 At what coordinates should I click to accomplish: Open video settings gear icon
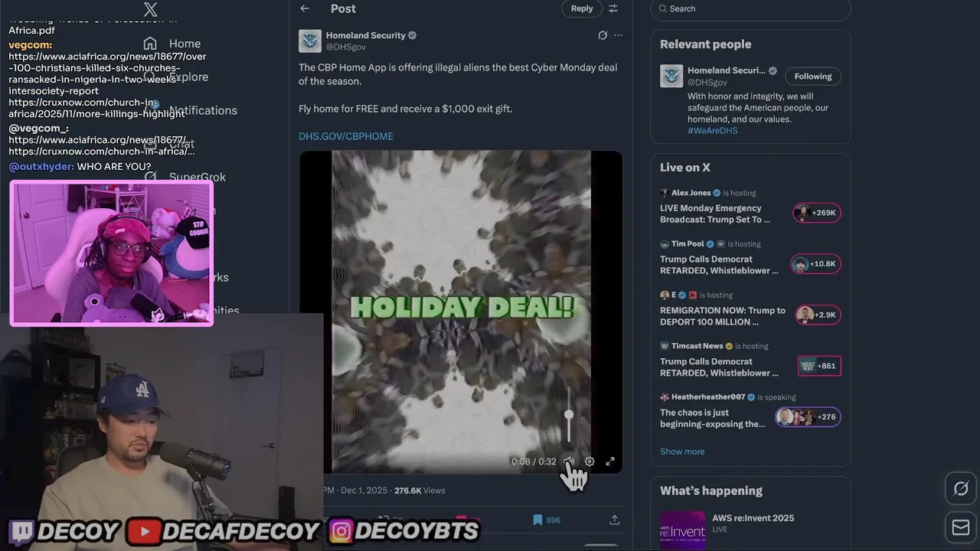click(x=590, y=461)
